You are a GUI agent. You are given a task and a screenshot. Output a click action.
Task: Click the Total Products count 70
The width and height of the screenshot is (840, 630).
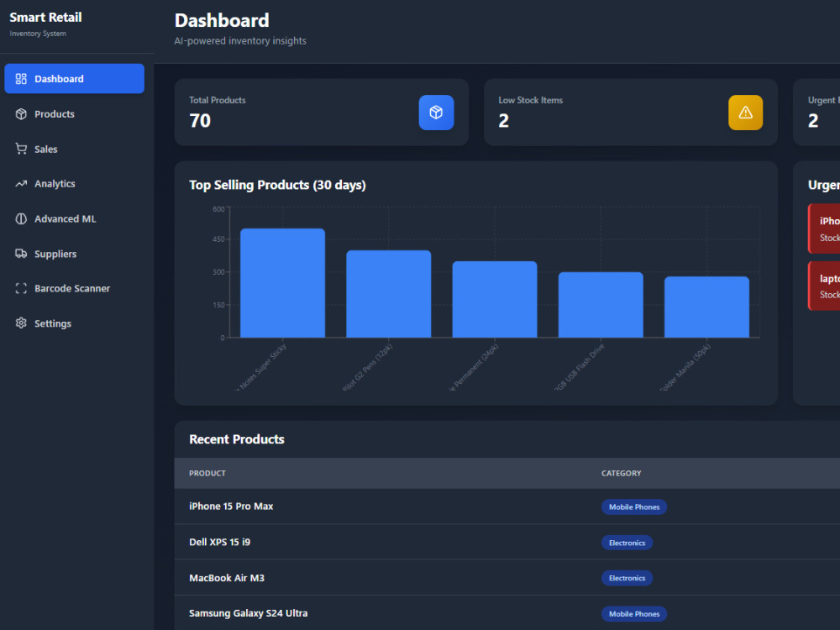pos(200,121)
